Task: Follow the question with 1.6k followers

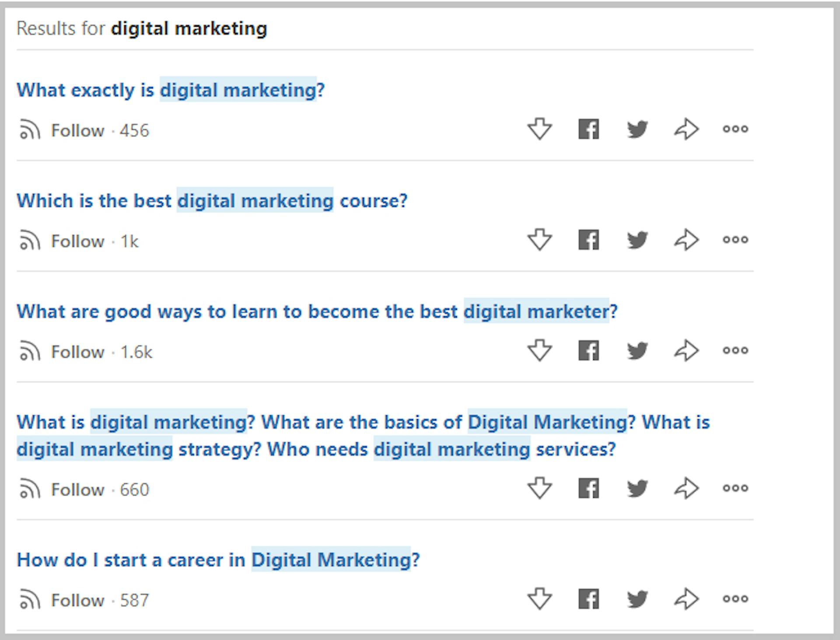Action: tap(77, 352)
